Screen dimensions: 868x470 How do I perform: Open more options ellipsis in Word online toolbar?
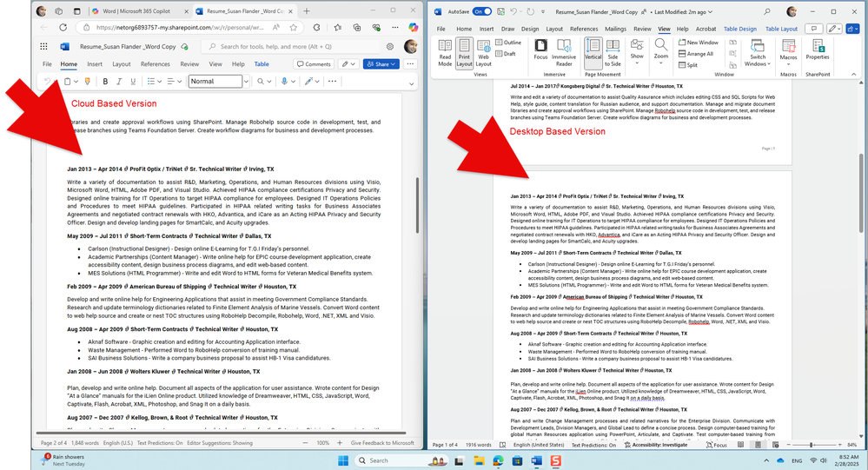[332, 82]
